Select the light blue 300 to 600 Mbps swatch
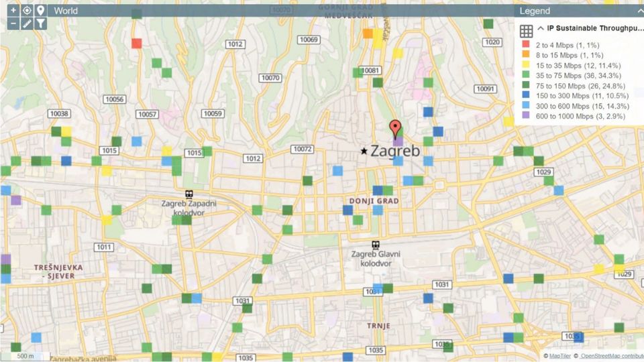The image size is (644, 362). pyautogui.click(x=526, y=105)
